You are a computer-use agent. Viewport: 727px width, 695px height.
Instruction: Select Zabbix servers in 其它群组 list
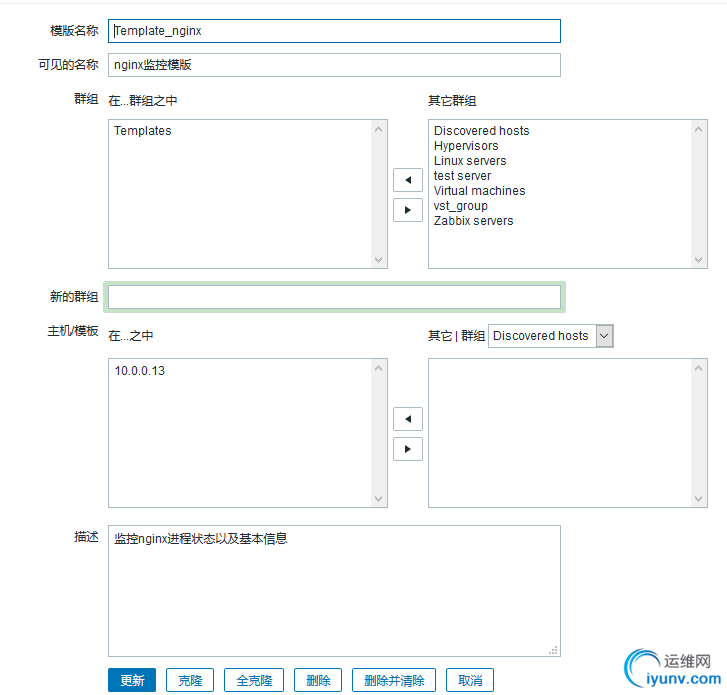pyautogui.click(x=473, y=221)
